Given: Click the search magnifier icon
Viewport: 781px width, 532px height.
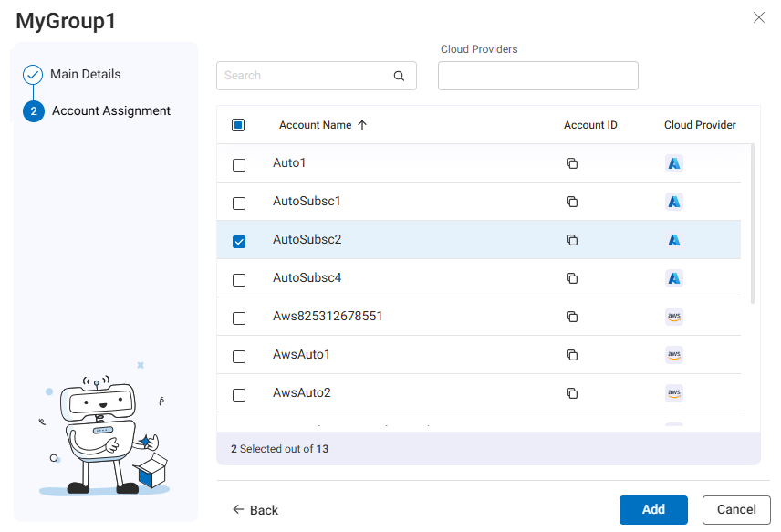Looking at the screenshot, I should pos(399,77).
